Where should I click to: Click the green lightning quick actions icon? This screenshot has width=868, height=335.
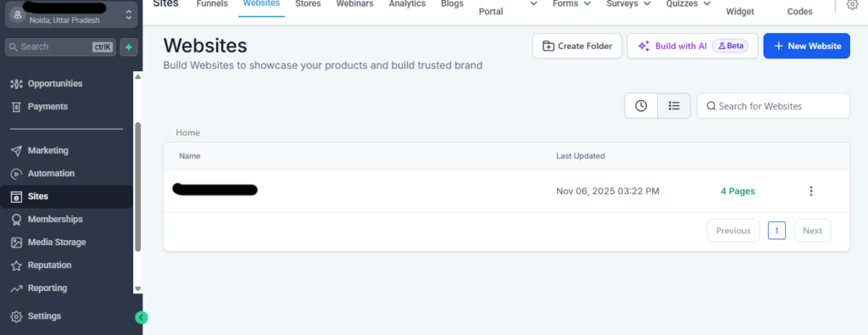tap(129, 47)
